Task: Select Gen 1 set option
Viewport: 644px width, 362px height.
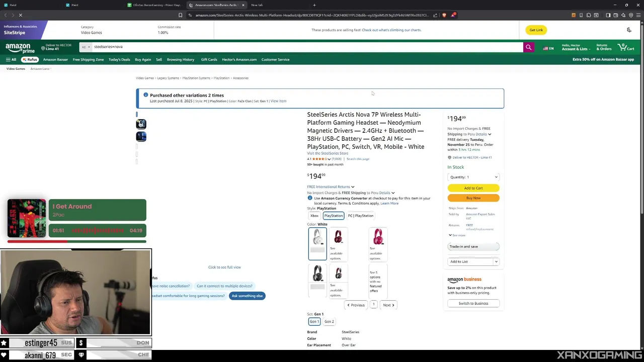Action: [314, 321]
